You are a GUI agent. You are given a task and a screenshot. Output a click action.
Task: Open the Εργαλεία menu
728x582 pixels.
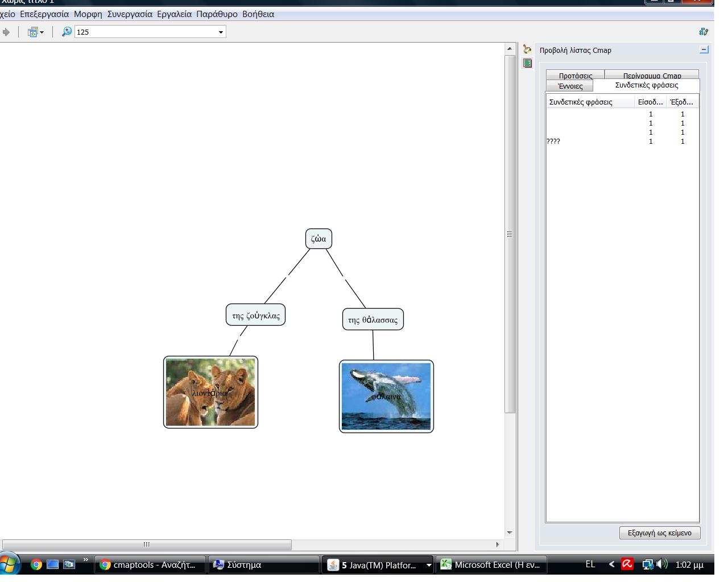(174, 14)
